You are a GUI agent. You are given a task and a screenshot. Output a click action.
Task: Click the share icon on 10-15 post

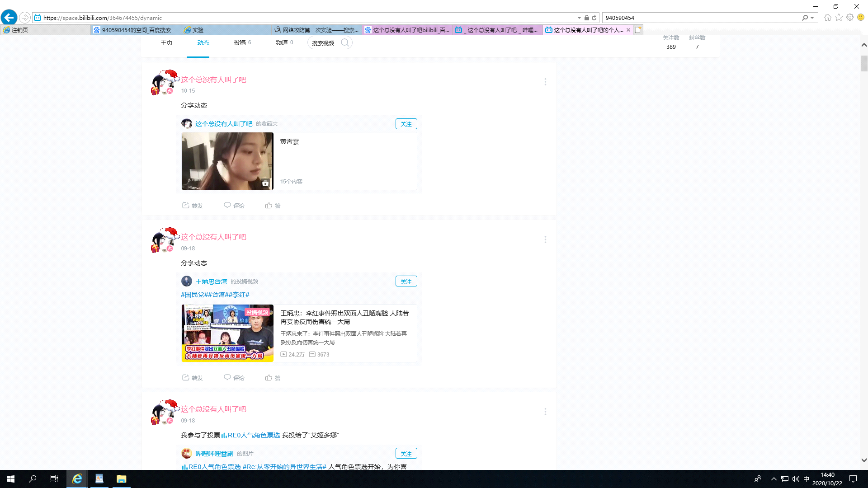[186, 206]
